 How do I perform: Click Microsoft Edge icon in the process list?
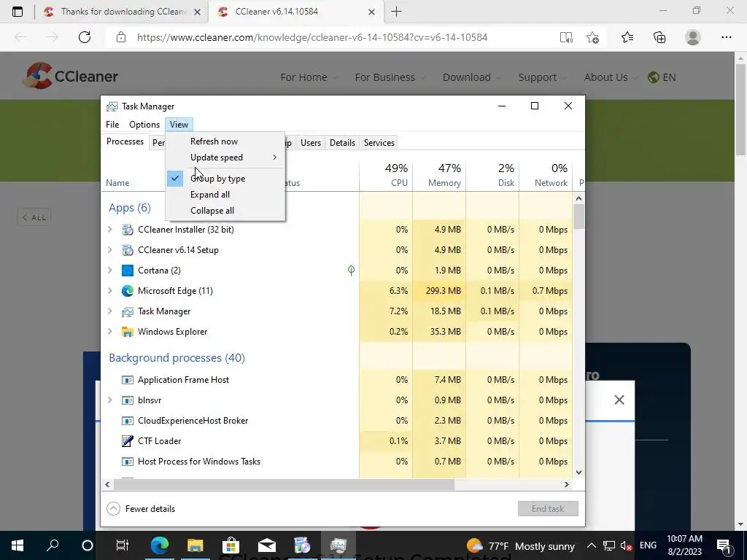[127, 291]
